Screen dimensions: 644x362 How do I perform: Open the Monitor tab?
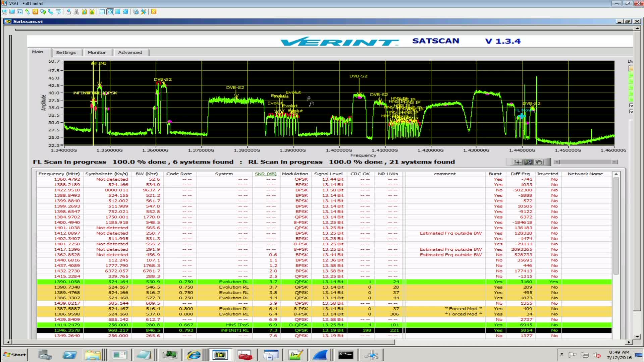97,53
